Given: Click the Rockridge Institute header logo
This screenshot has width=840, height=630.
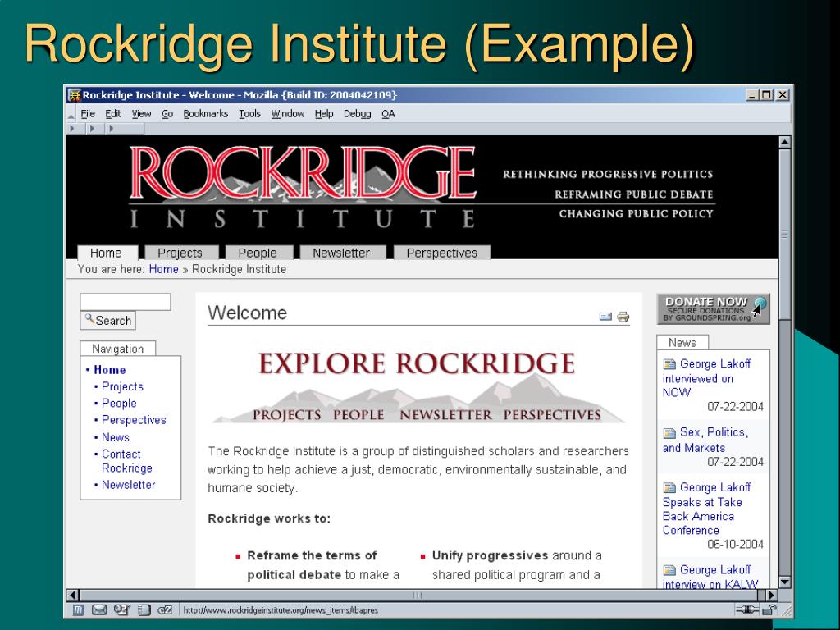Looking at the screenshot, I should click(303, 188).
